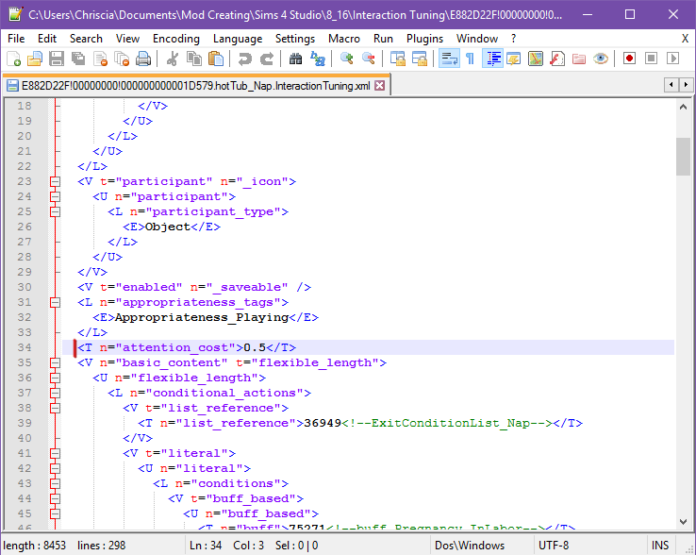Toggle the Indent Guide toolbar button
The height and width of the screenshot is (555, 696).
click(492, 59)
